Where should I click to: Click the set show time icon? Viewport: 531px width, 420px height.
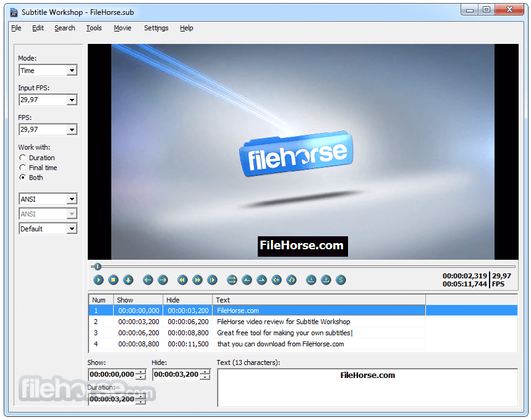(247, 280)
